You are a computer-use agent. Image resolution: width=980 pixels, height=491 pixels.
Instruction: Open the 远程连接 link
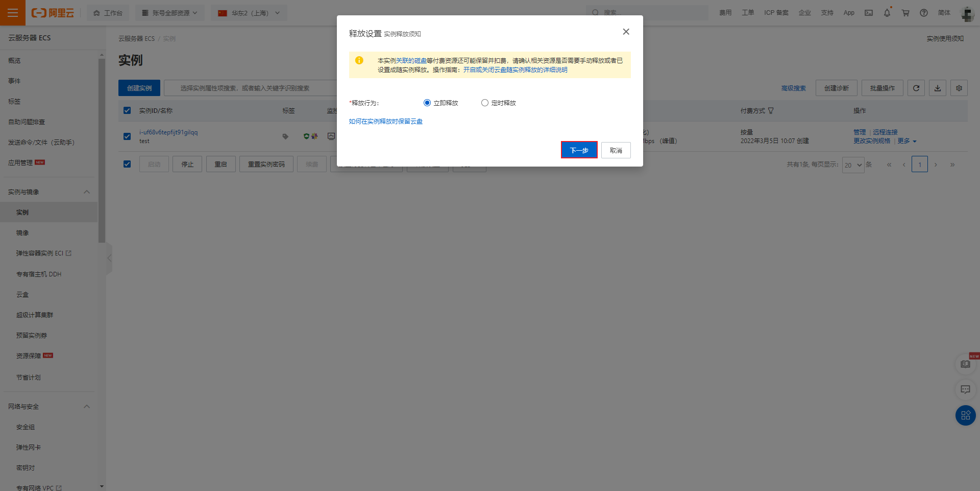pyautogui.click(x=885, y=132)
